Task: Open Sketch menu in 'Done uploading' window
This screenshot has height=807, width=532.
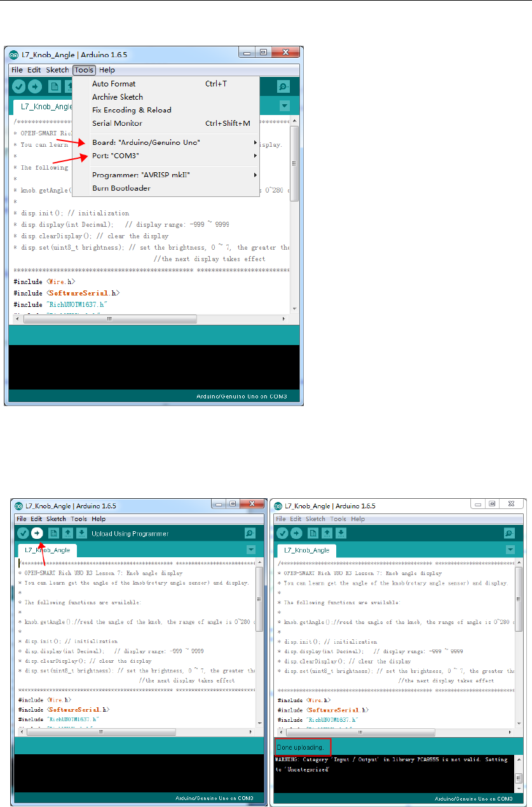Action: 316,519
